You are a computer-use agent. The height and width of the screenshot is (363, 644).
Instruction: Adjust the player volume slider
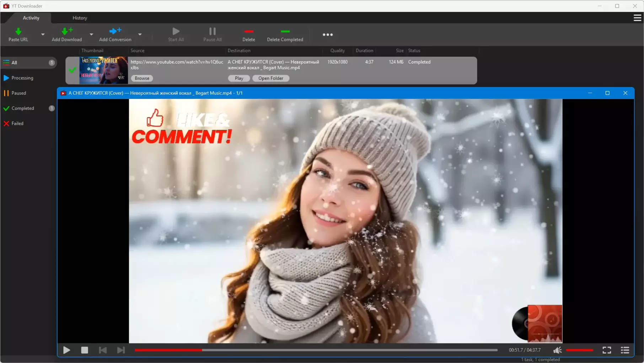(x=579, y=350)
